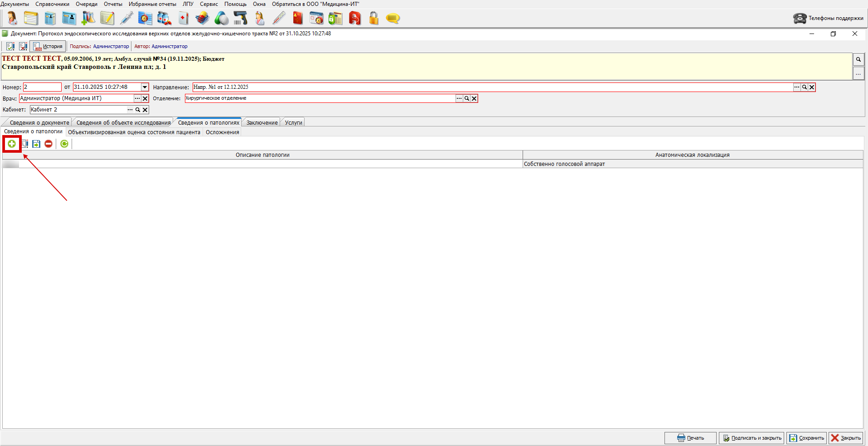868x446 pixels.
Task: Click the green refresh icon in pathology toolbar
Action: point(64,144)
